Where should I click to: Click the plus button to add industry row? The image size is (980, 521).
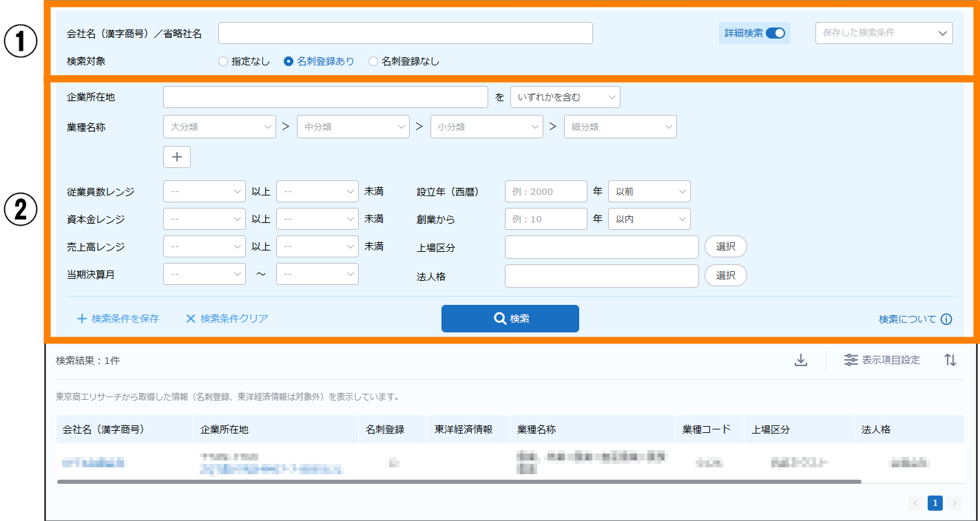[177, 157]
